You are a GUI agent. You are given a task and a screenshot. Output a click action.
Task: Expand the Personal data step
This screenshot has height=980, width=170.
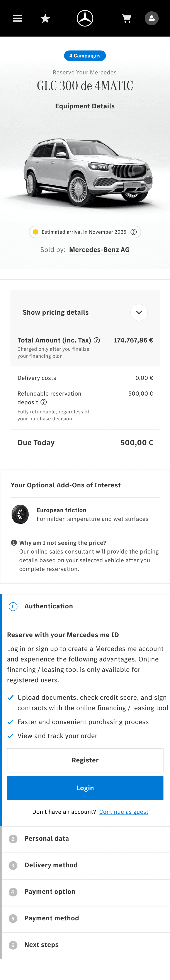pyautogui.click(x=46, y=839)
